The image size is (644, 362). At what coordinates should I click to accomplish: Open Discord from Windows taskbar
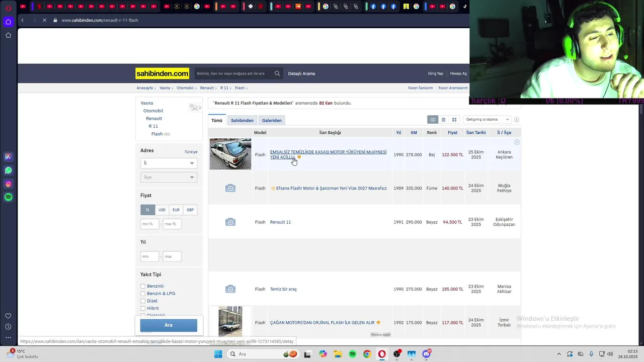click(x=426, y=354)
